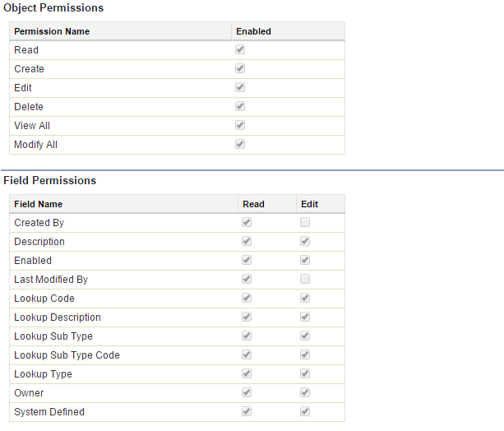Viewport: 504px width, 431px height.
Task: Toggle the Read object permission checkbox
Action: (240, 49)
